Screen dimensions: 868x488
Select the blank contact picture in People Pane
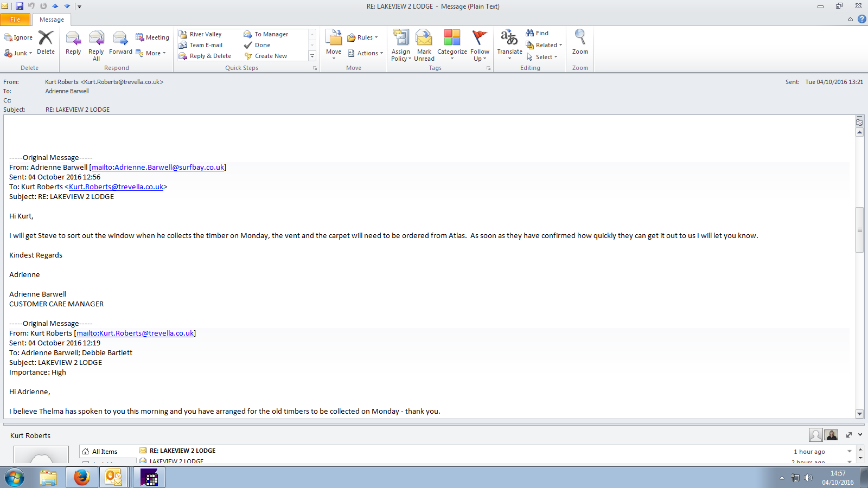pyautogui.click(x=815, y=435)
